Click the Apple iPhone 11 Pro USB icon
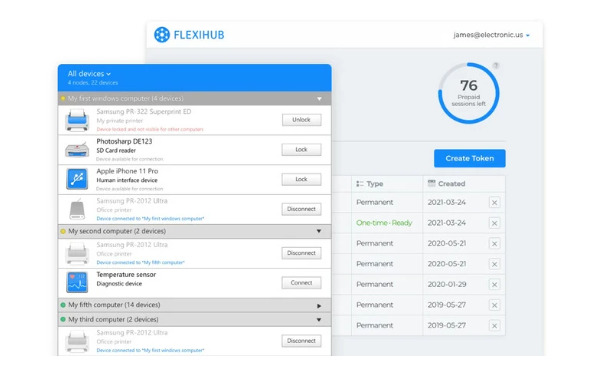The image size is (589, 390). pyautogui.click(x=77, y=179)
